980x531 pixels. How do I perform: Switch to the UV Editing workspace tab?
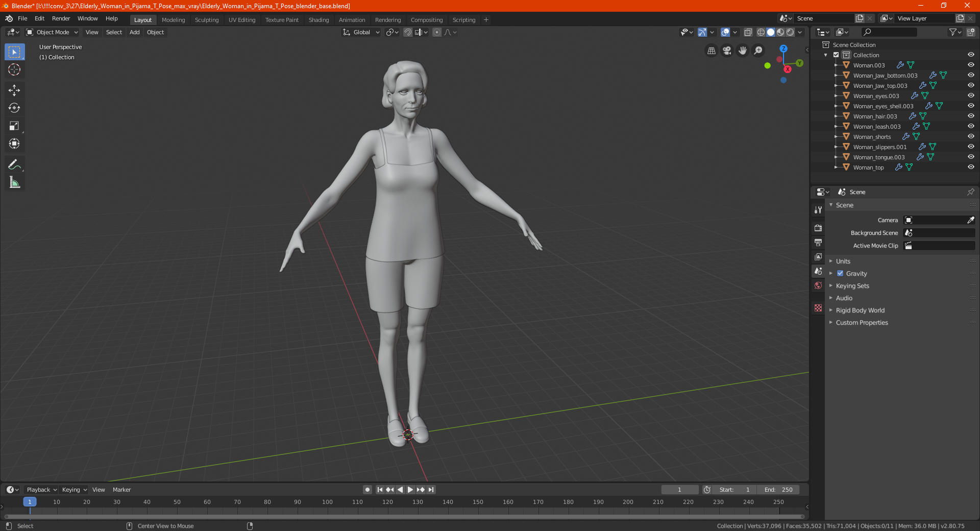[242, 20]
